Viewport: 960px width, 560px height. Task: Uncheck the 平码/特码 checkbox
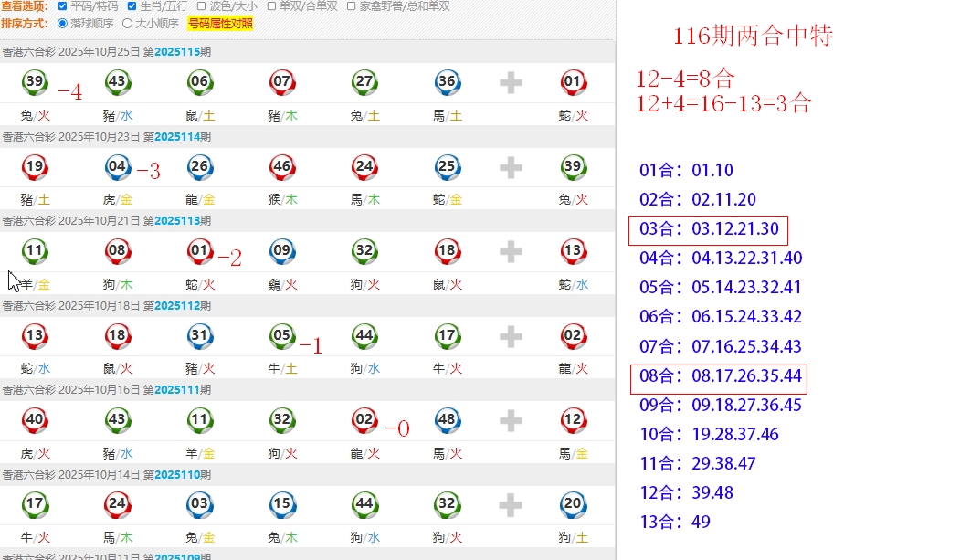[x=62, y=6]
